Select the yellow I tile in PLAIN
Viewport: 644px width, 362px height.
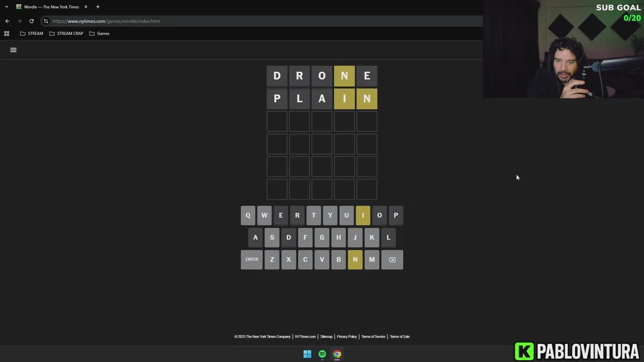(344, 99)
